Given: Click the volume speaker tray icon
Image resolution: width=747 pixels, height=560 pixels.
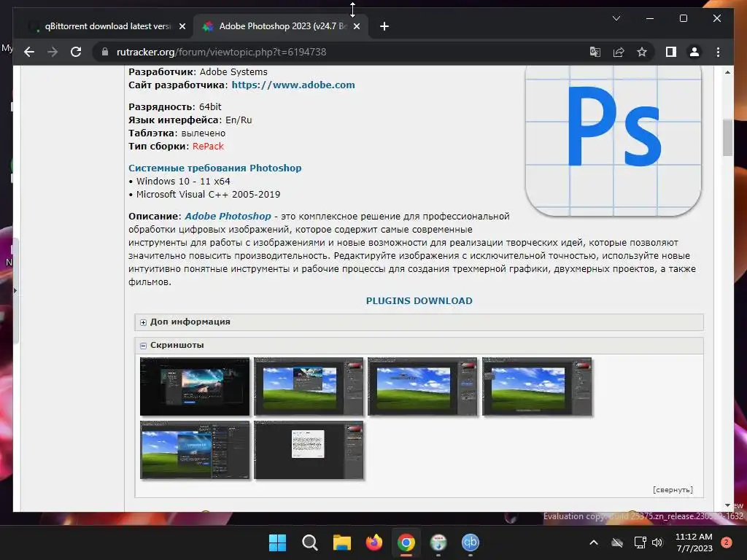Looking at the screenshot, I should click(657, 542).
